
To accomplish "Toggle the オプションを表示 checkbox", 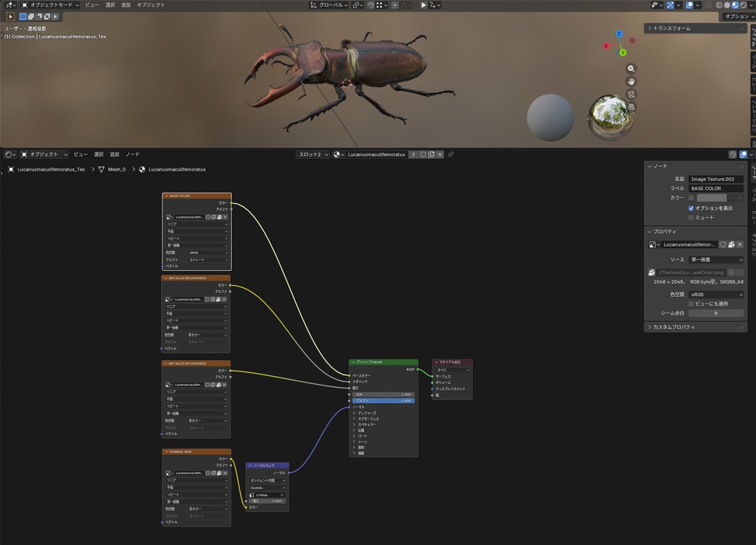I will coord(691,208).
